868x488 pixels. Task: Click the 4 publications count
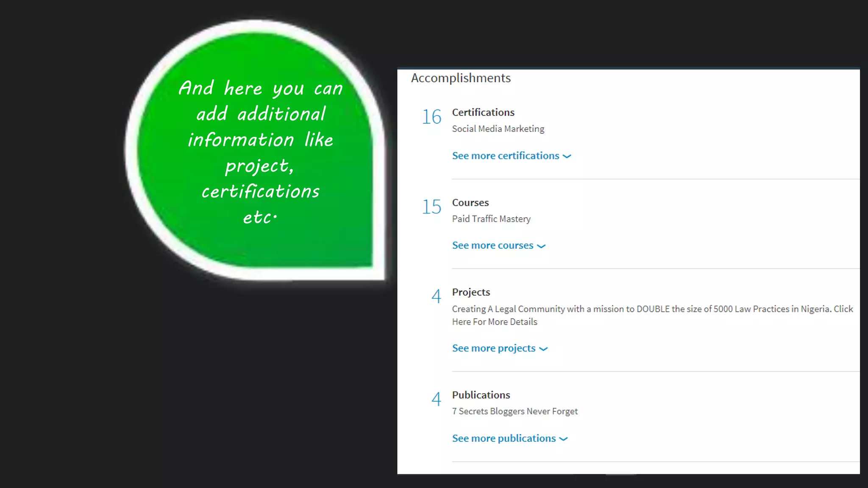436,399
